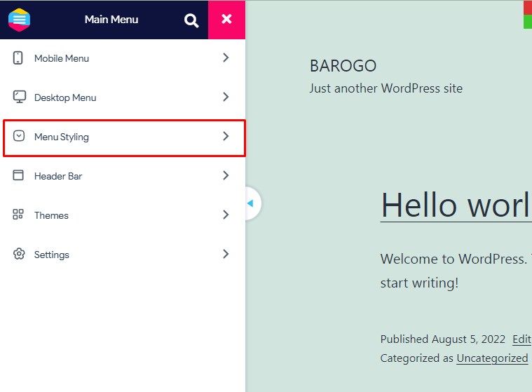Click the Themes grid icon

coord(18,215)
